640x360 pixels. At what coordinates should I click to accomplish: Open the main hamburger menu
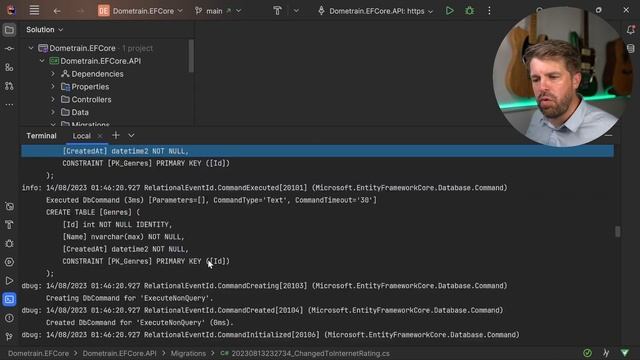coord(34,11)
